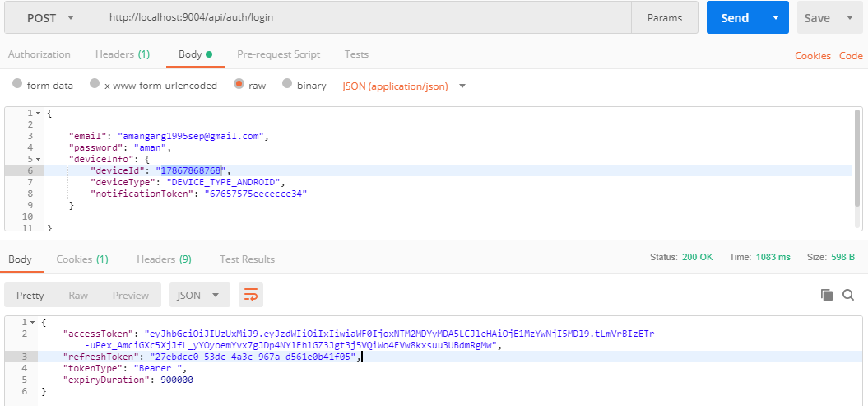The image size is (868, 406).
Task: Open the POST method dropdown
Action: coord(52,18)
